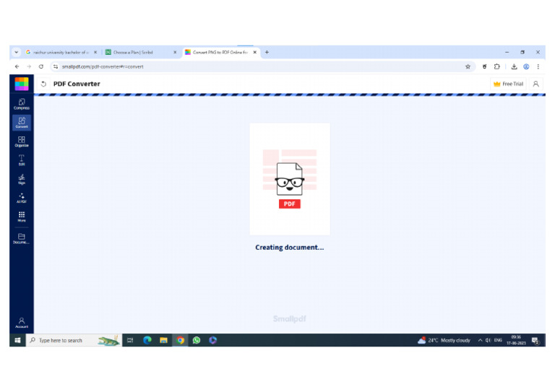Image resolution: width=555 pixels, height=392 pixels.
Task: Click the PDF document preview thumbnail
Action: coord(290,179)
